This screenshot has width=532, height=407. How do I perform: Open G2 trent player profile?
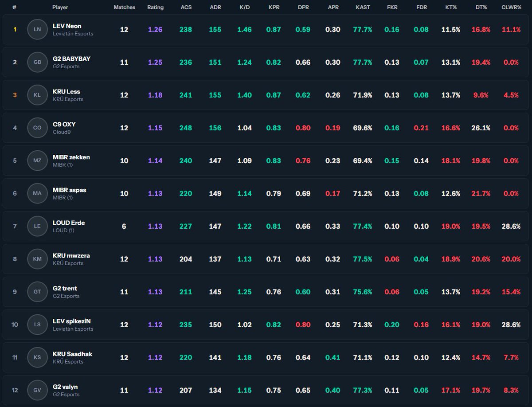tap(65, 289)
